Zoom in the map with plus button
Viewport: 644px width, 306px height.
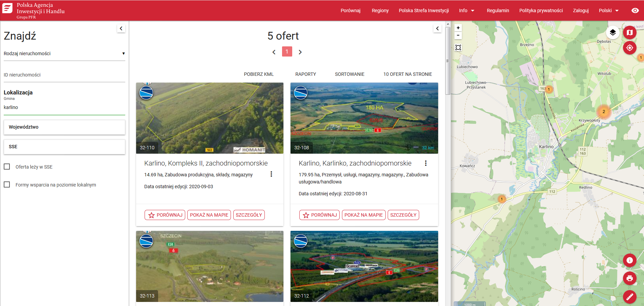pyautogui.click(x=458, y=28)
